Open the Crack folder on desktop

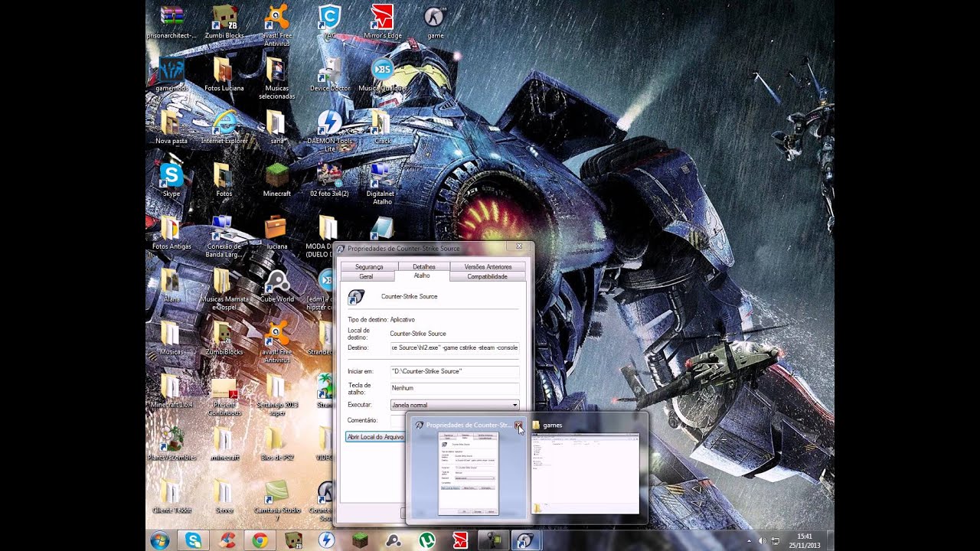coord(382,127)
